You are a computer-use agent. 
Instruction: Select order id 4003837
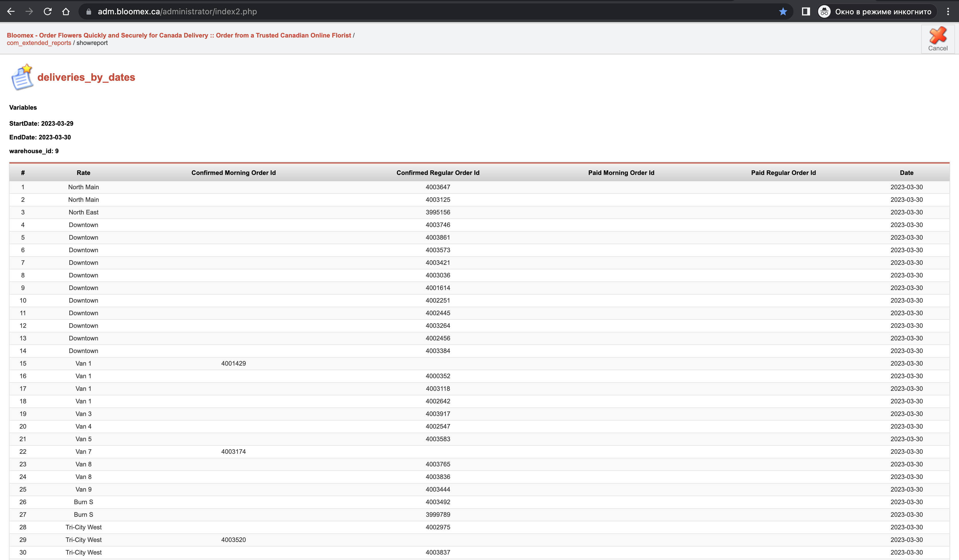[438, 552]
